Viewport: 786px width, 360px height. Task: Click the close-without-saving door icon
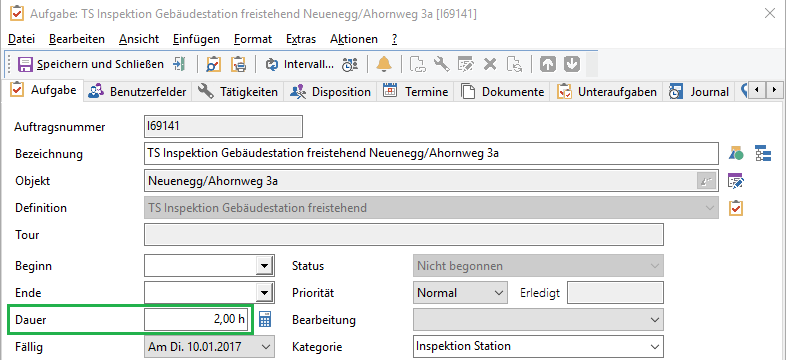(x=179, y=64)
